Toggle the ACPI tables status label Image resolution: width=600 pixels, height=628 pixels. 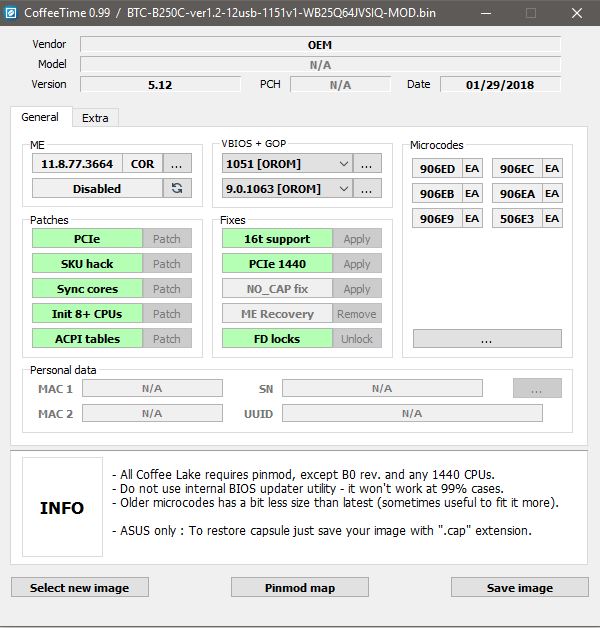tap(87, 339)
